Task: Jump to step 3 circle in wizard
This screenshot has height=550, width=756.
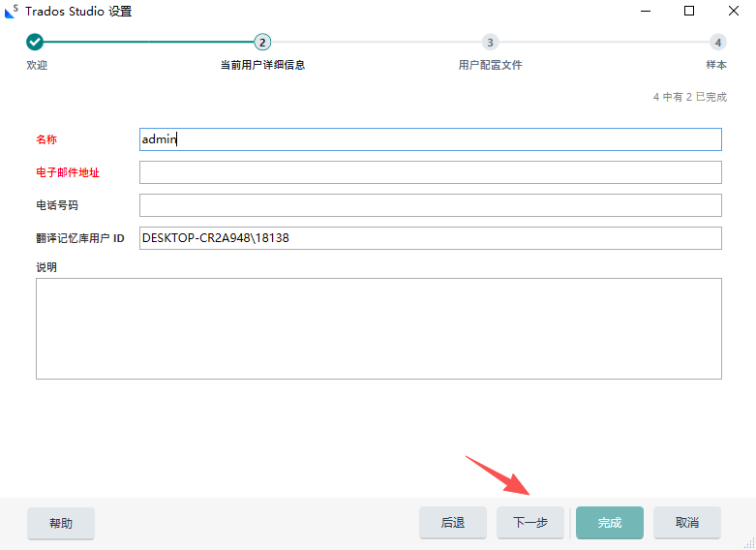Action: coord(490,43)
